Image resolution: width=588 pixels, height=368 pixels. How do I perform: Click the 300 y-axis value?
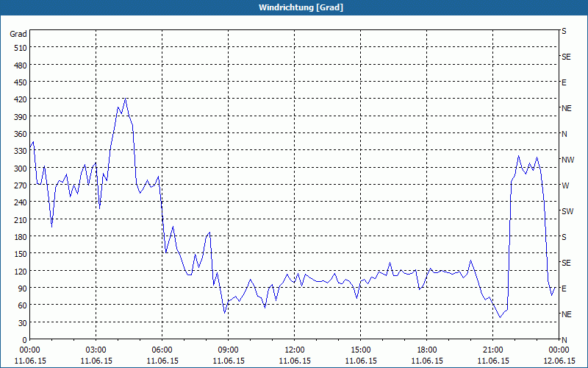pyautogui.click(x=21, y=169)
